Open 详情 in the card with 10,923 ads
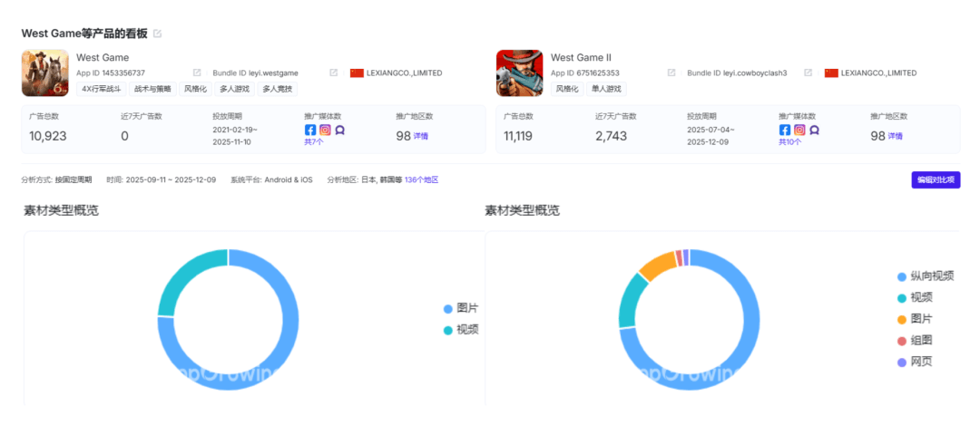The width and height of the screenshot is (980, 426). (x=421, y=136)
